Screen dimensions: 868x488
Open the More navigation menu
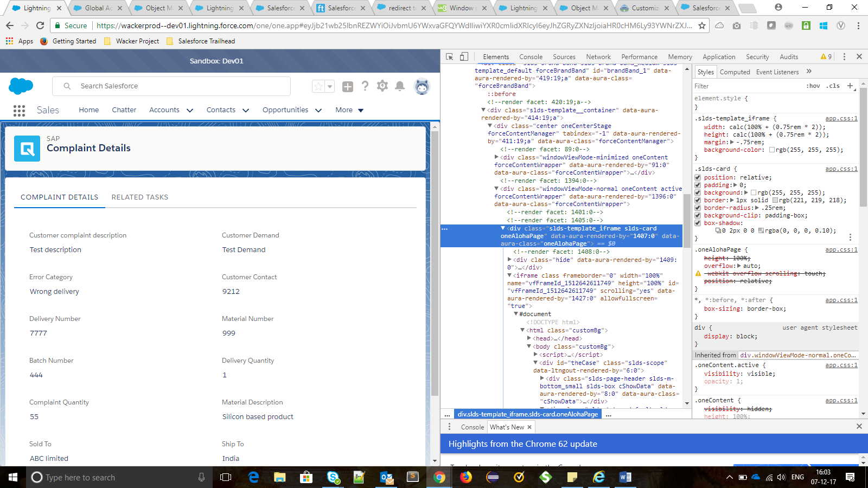click(349, 110)
